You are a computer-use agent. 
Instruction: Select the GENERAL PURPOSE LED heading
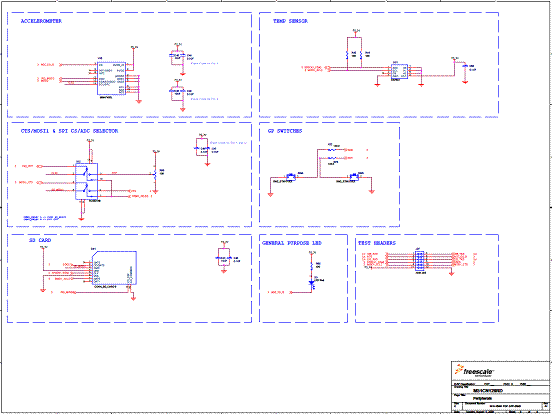pyautogui.click(x=292, y=243)
